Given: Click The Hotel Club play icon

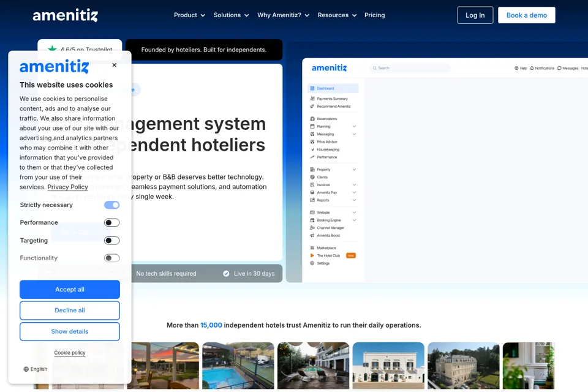Looking at the screenshot, I should [312, 255].
